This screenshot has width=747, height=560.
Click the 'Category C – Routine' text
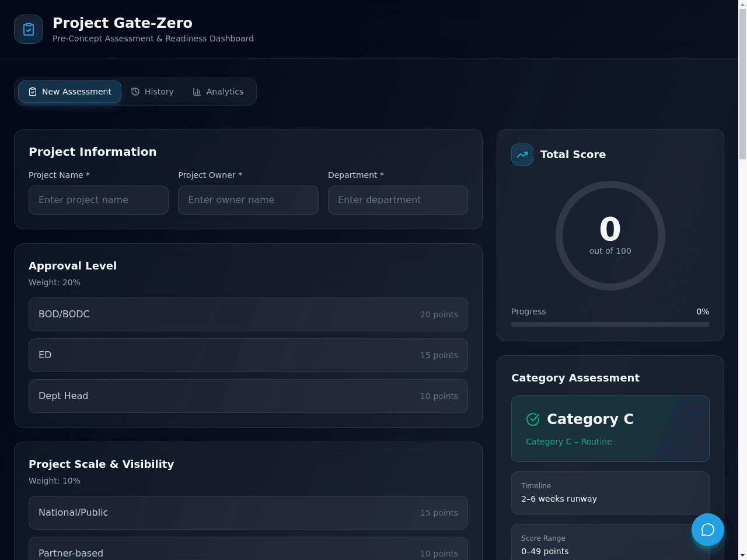click(x=569, y=442)
